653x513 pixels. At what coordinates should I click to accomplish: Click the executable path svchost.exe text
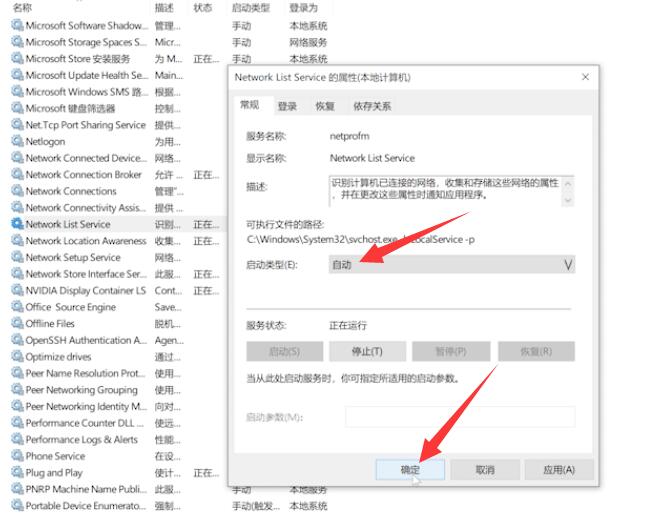pyautogui.click(x=361, y=239)
